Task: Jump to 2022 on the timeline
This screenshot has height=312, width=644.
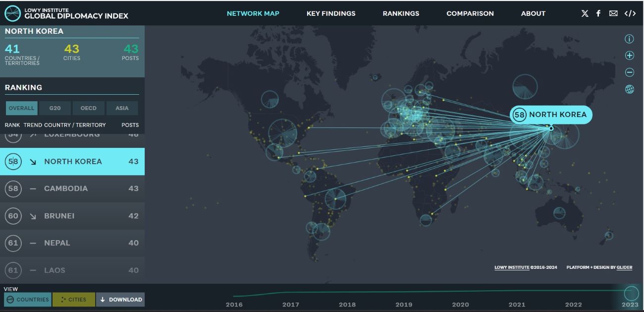Action: tap(574, 305)
